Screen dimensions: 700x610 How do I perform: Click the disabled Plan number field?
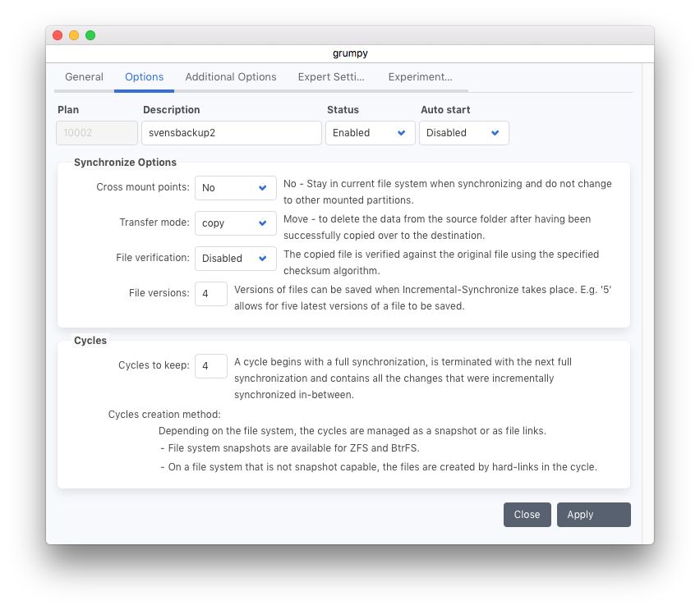(97, 133)
